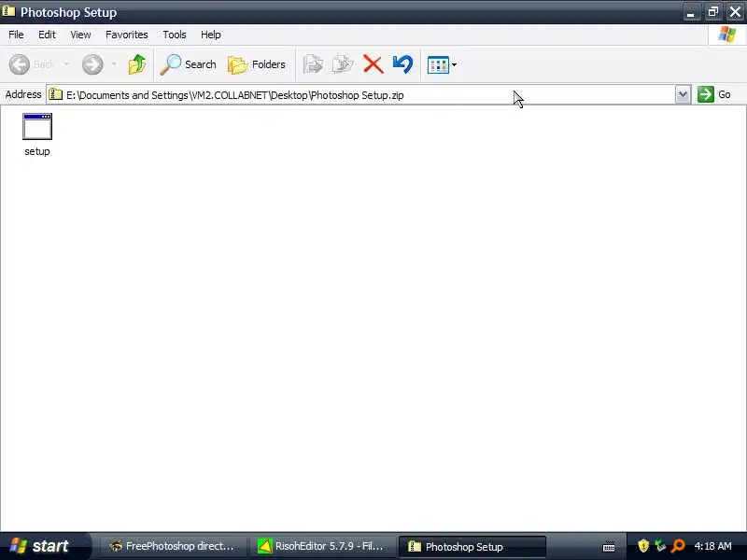Open the Edit menu
This screenshot has height=560, width=747.
(x=47, y=35)
